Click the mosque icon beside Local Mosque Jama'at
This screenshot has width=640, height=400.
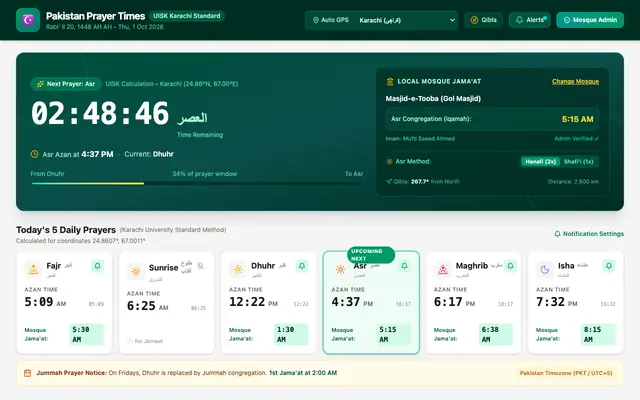[x=390, y=82]
